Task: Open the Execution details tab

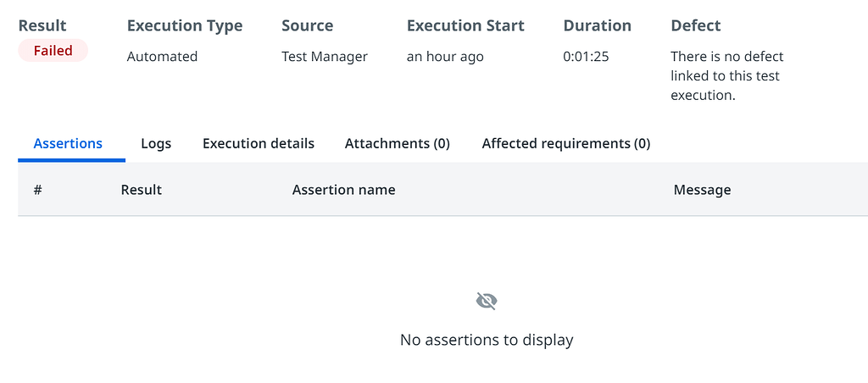Action: coord(259,143)
